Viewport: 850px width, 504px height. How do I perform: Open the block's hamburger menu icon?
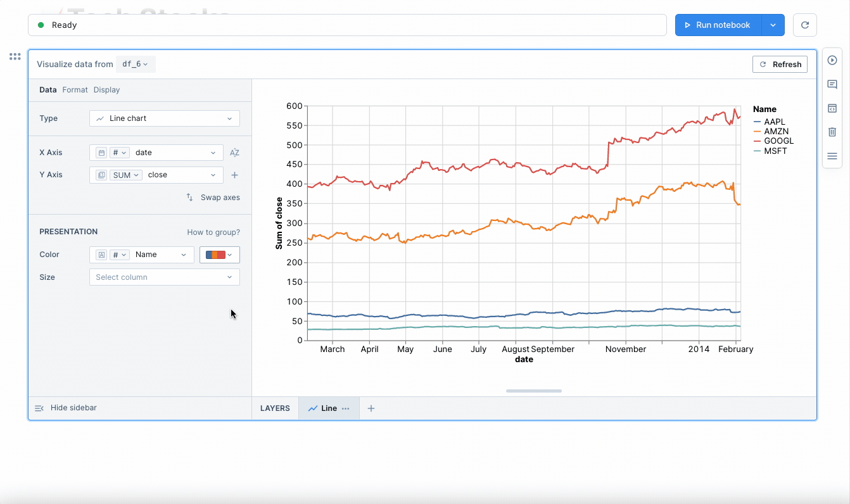pos(832,156)
